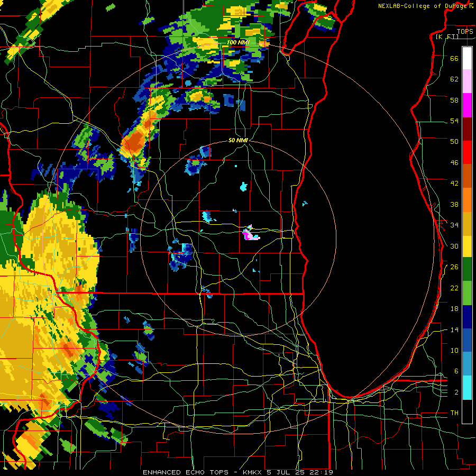Click the magenta echo-top cell near map center
476x476 pixels.
(x=250, y=235)
